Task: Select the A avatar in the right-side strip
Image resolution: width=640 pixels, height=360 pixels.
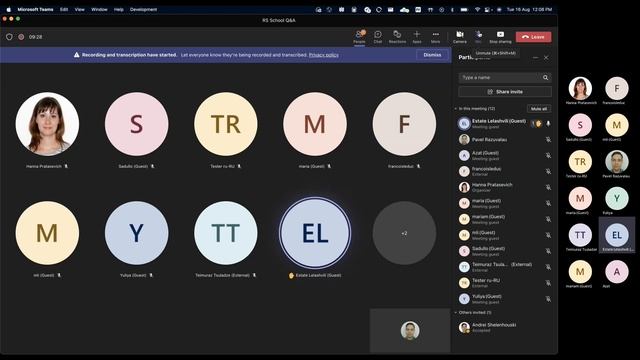Action: tap(616, 271)
